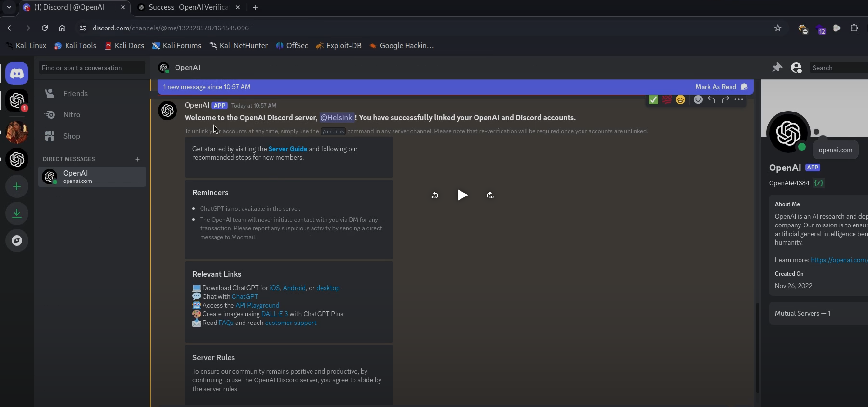Open browser extensions puzzle icon
868x407 pixels.
(x=854, y=28)
